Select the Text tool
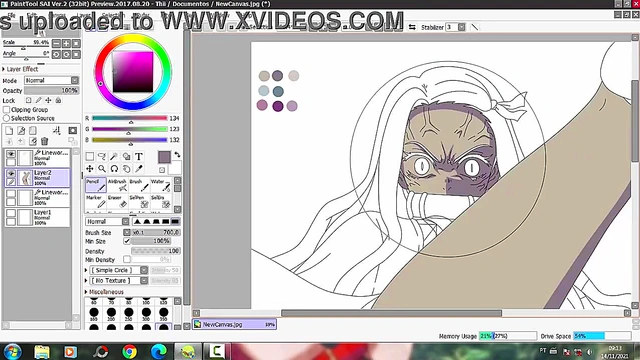Screen dimensions: 640x360 (139, 156)
